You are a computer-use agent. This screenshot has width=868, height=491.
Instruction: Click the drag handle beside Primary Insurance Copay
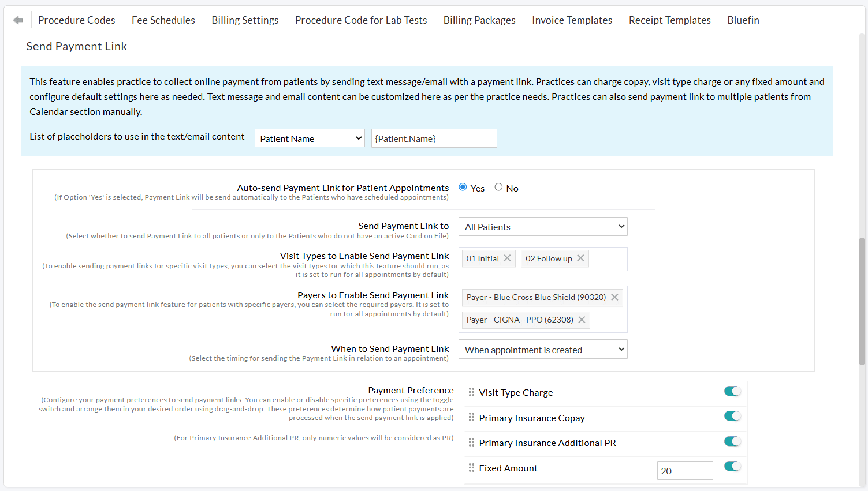[x=471, y=417]
